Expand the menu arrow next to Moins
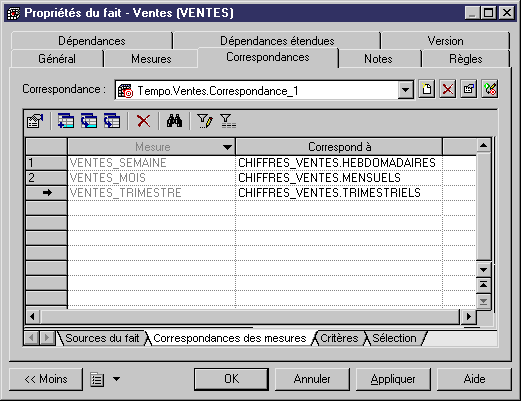Image resolution: width=521 pixels, height=401 pixels. [116, 379]
